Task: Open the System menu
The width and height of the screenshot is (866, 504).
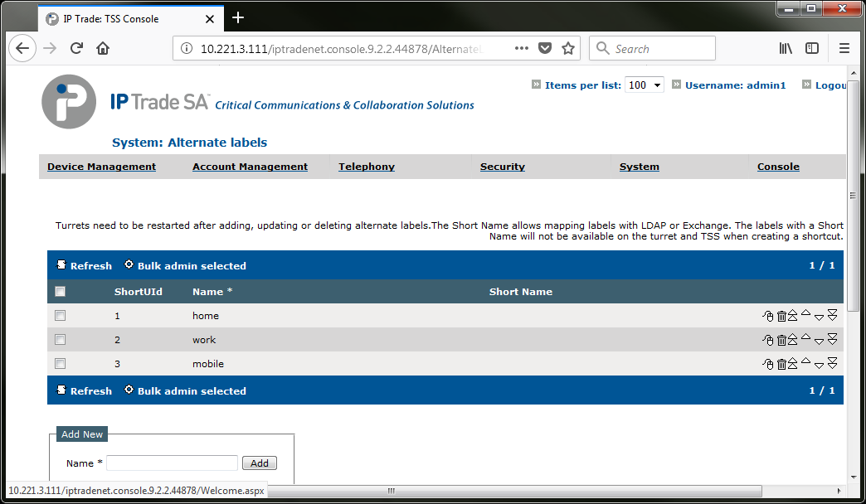Action: click(640, 167)
